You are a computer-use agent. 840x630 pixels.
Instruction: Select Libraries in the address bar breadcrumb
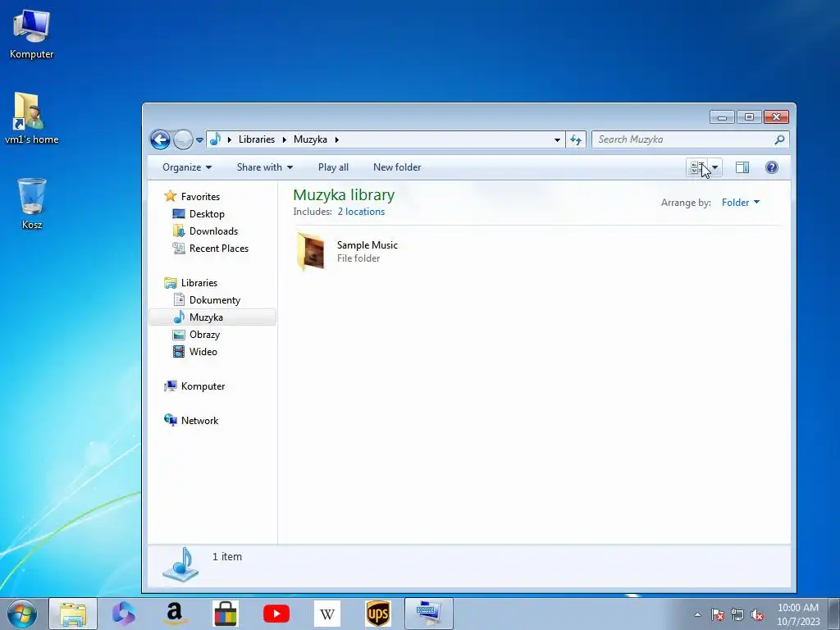[256, 139]
